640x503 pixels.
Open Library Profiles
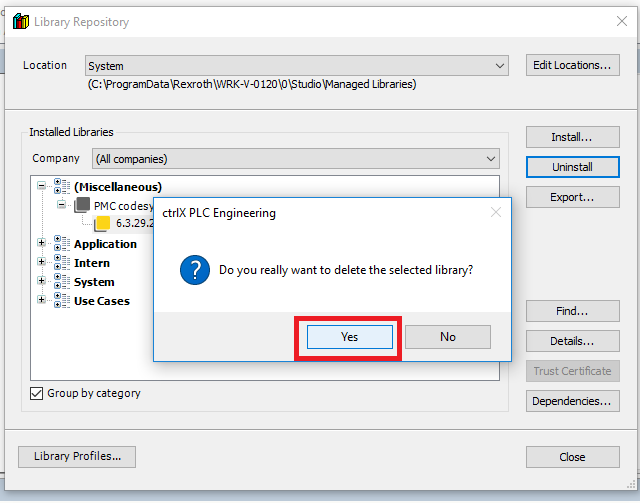coord(77,457)
